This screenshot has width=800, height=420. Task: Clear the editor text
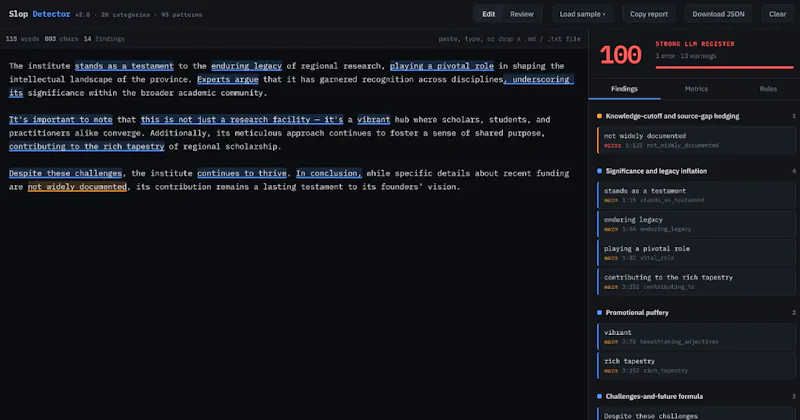point(777,14)
